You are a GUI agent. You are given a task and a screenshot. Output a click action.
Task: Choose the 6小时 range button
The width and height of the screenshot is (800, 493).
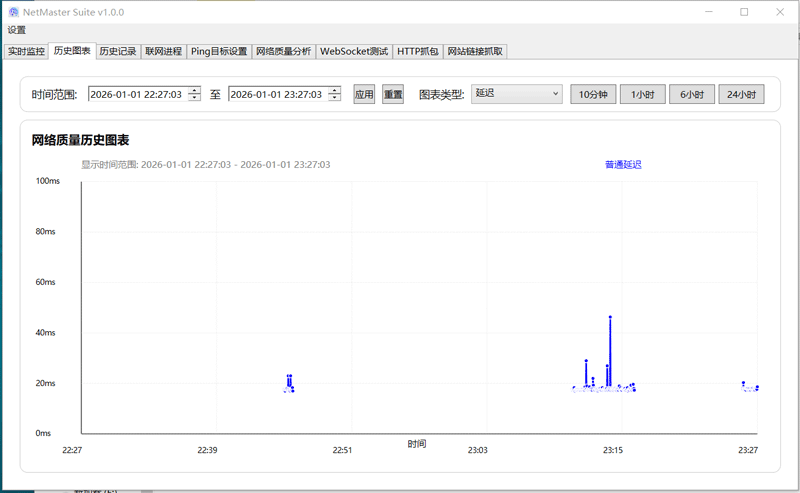pyautogui.click(x=691, y=95)
